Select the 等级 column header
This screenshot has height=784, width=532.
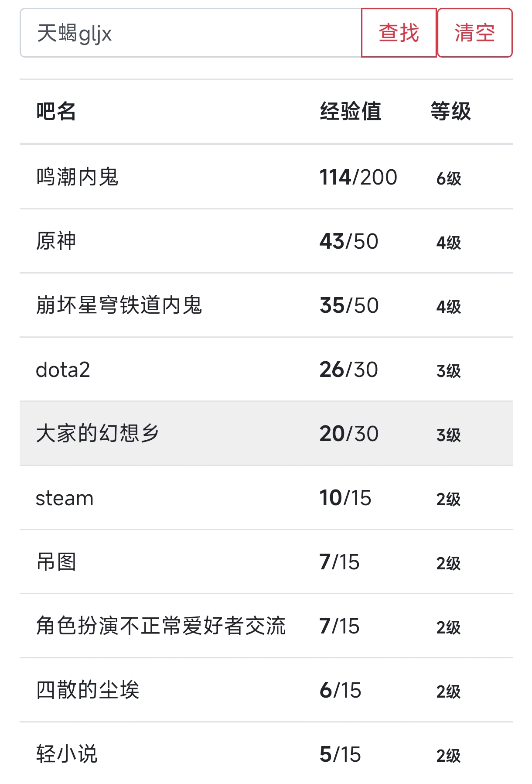[450, 111]
